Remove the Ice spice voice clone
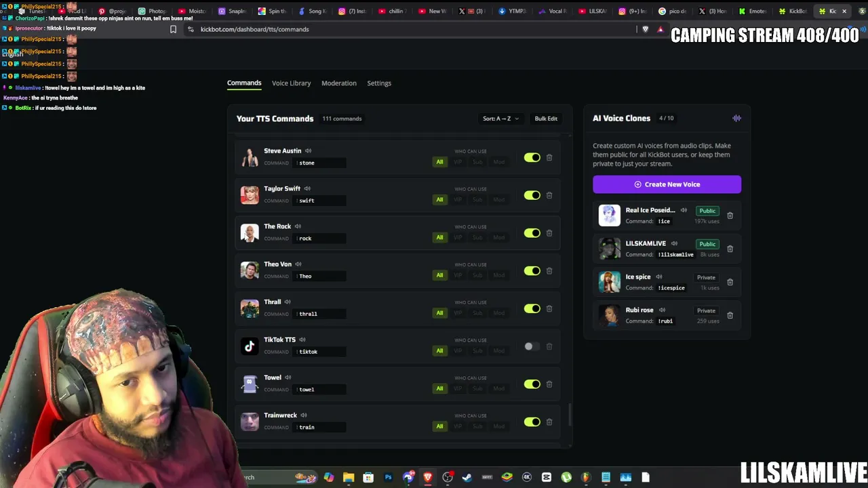Screen dimensions: 868x488 coord(730,282)
